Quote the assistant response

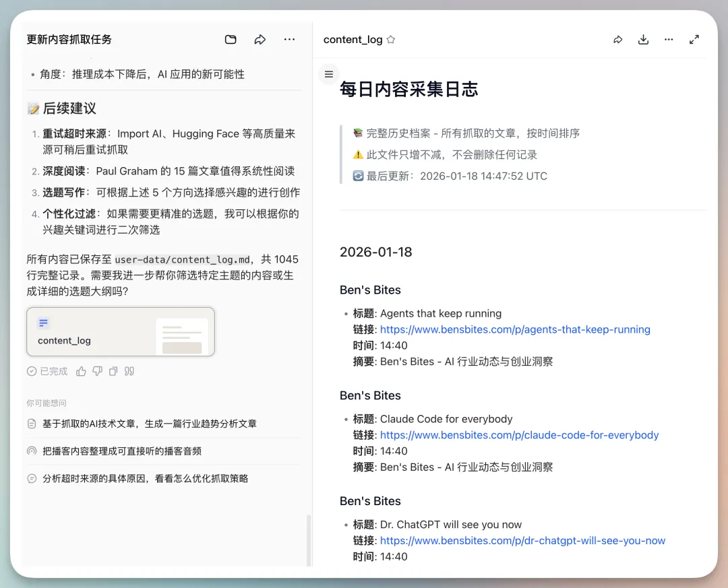129,371
